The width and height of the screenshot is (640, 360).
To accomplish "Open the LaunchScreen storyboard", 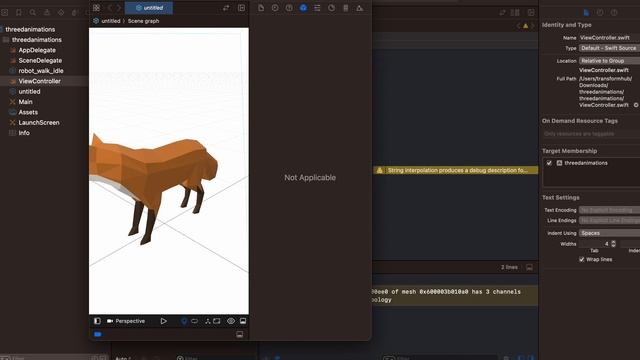I will click(x=39, y=122).
